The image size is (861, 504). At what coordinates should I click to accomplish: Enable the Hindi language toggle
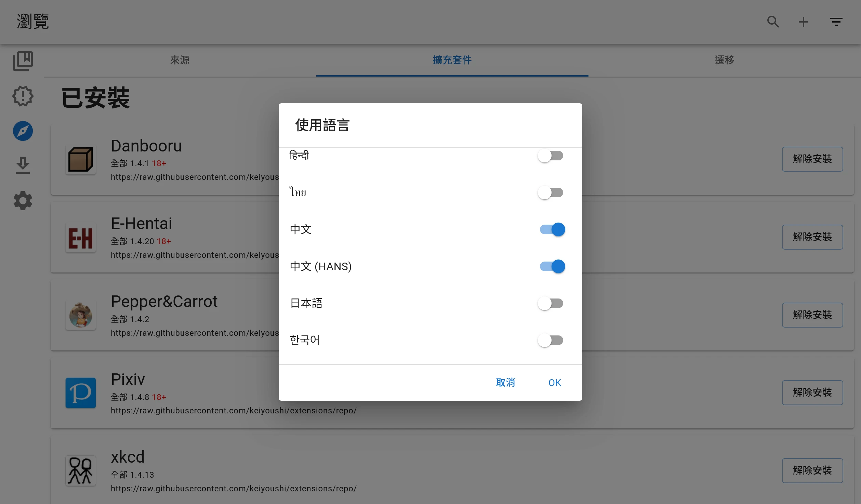point(550,156)
